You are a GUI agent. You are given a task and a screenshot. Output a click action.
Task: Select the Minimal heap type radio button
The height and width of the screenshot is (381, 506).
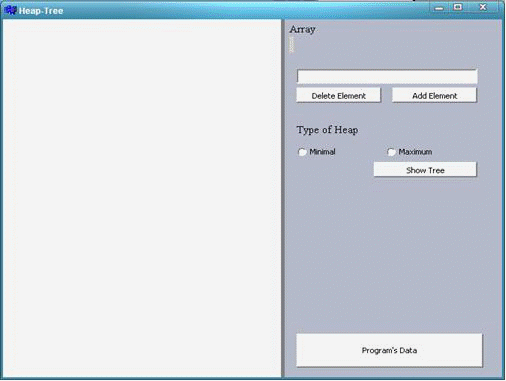pos(302,152)
